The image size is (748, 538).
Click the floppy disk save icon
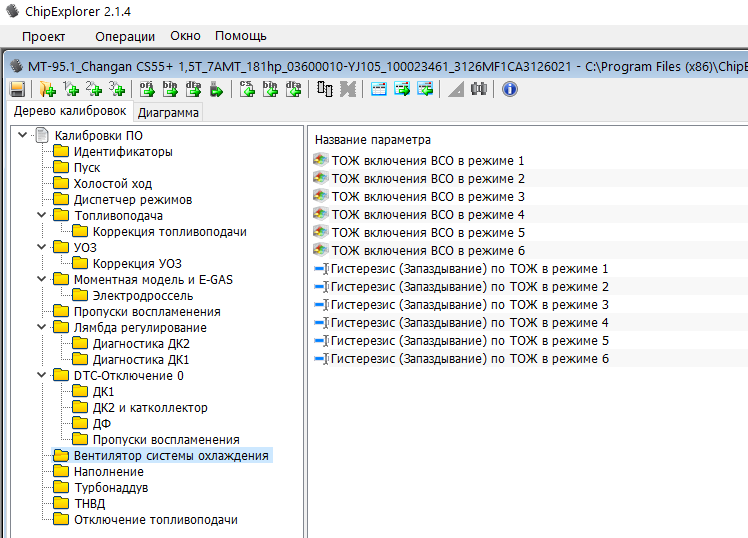17,89
